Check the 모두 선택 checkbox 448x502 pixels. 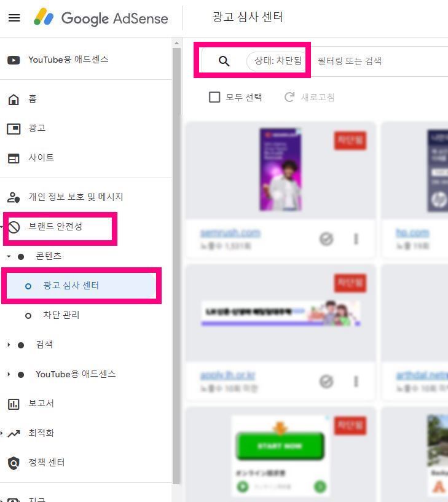click(214, 97)
